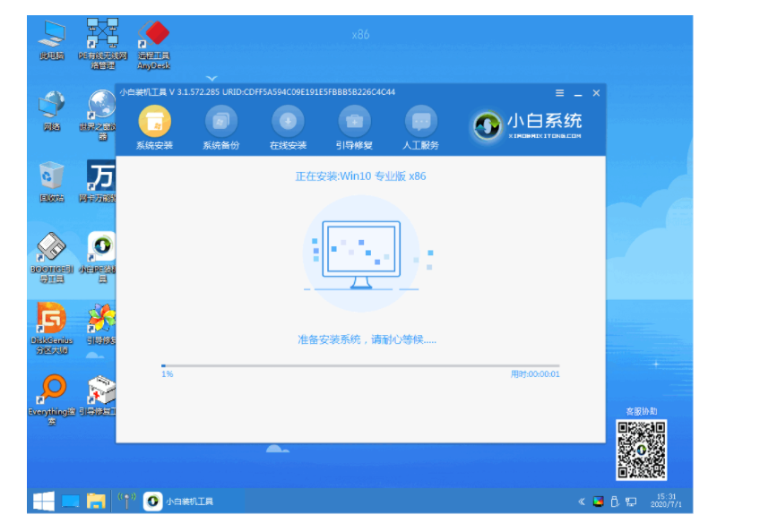Viewport: 760px width, 532px height.
Task: Select 小白装机工具 taskbar button
Action: (x=179, y=501)
